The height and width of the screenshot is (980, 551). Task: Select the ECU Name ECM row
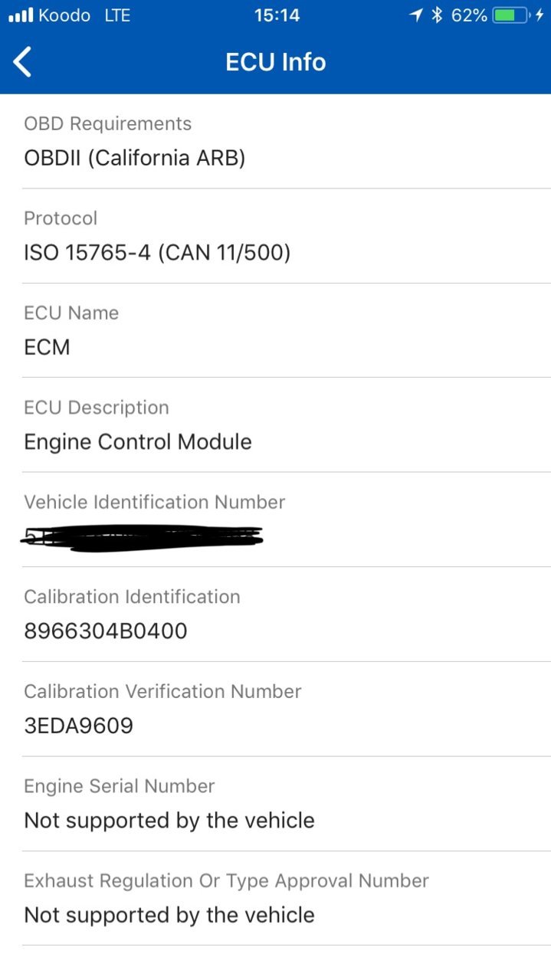pos(276,330)
